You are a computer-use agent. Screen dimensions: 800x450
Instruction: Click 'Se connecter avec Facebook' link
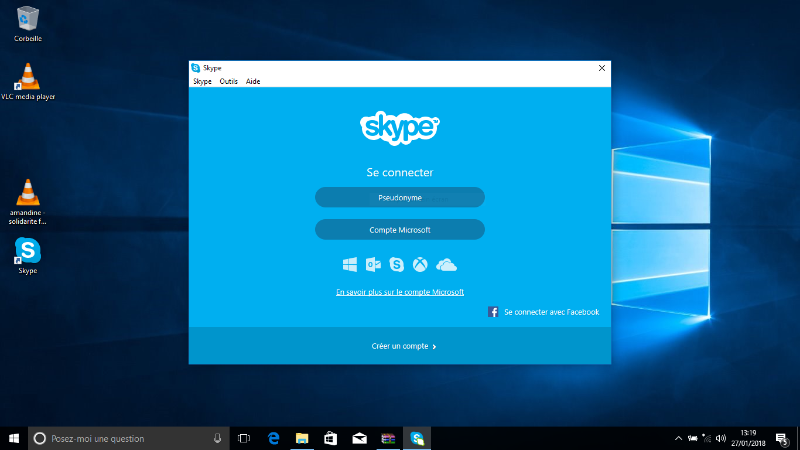click(x=552, y=312)
